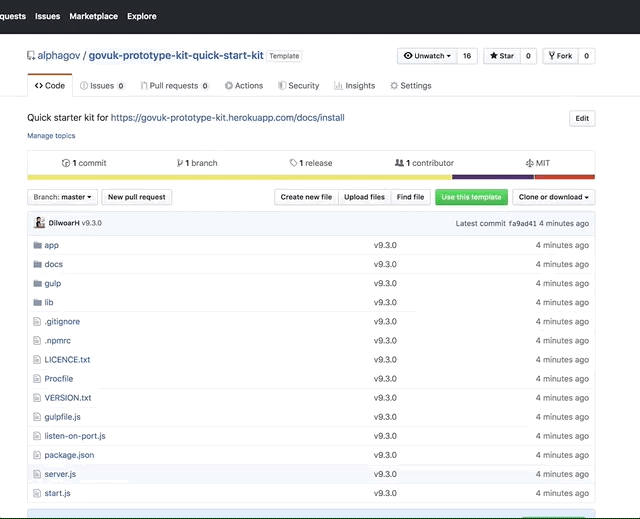Star the repository
This screenshot has width=640, height=519.
click(x=502, y=56)
